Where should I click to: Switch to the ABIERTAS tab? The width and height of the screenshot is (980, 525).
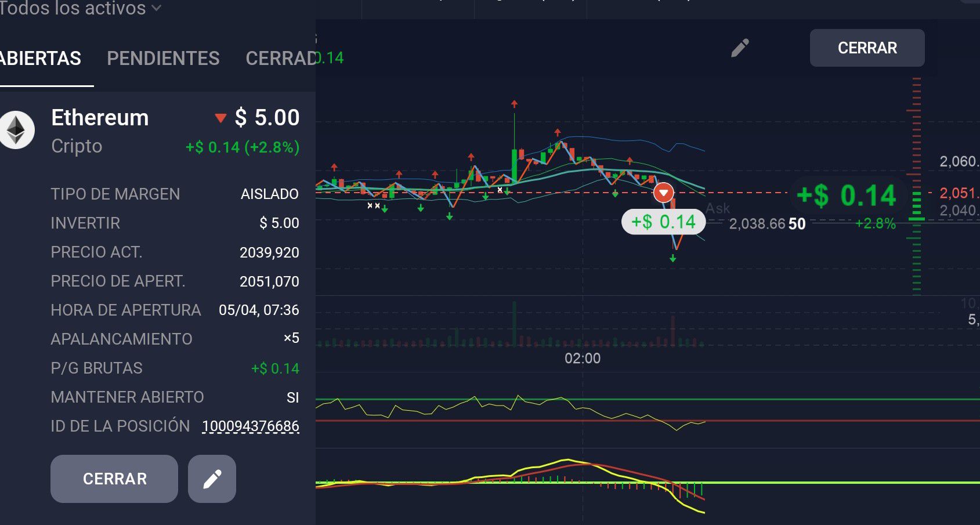41,59
